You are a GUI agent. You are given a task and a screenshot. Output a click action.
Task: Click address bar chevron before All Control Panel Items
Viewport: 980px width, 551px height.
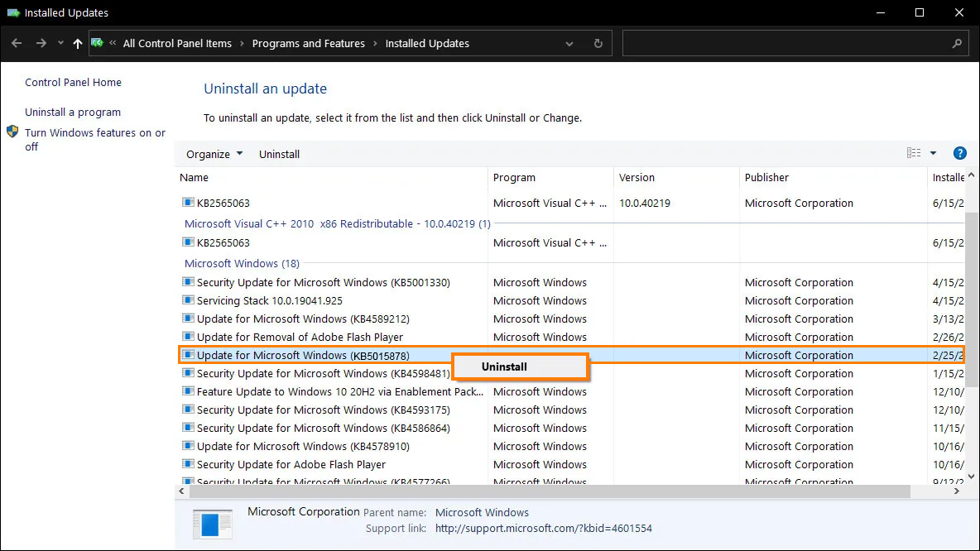click(113, 43)
